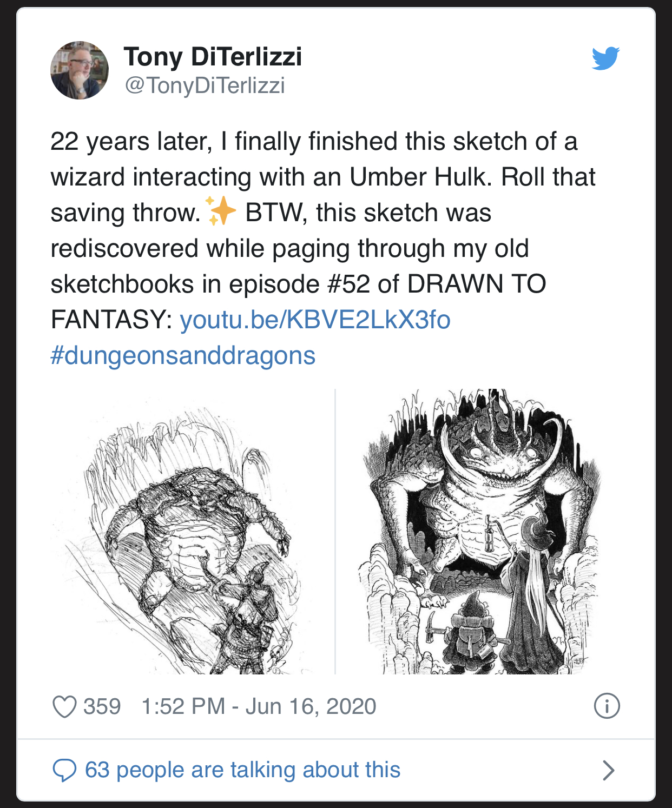Viewport: 672px width, 808px height.
Task: Open the circled info icon
Action: coord(607,706)
